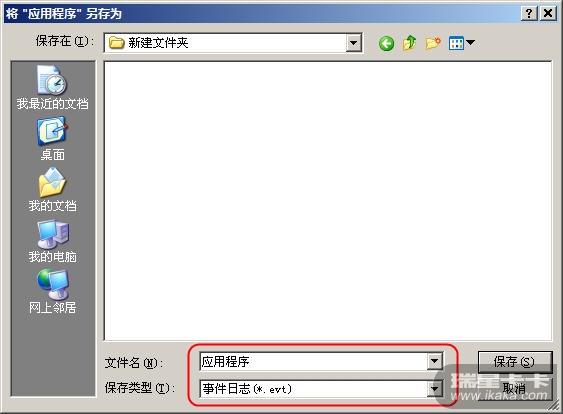Click the question mark help button
The height and width of the screenshot is (414, 563).
pos(529,13)
